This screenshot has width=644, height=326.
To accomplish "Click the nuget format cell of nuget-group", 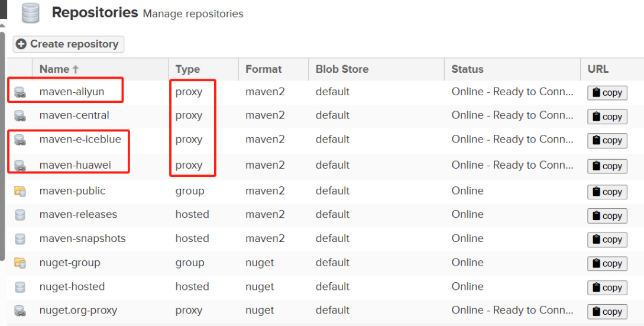I will [x=260, y=263].
